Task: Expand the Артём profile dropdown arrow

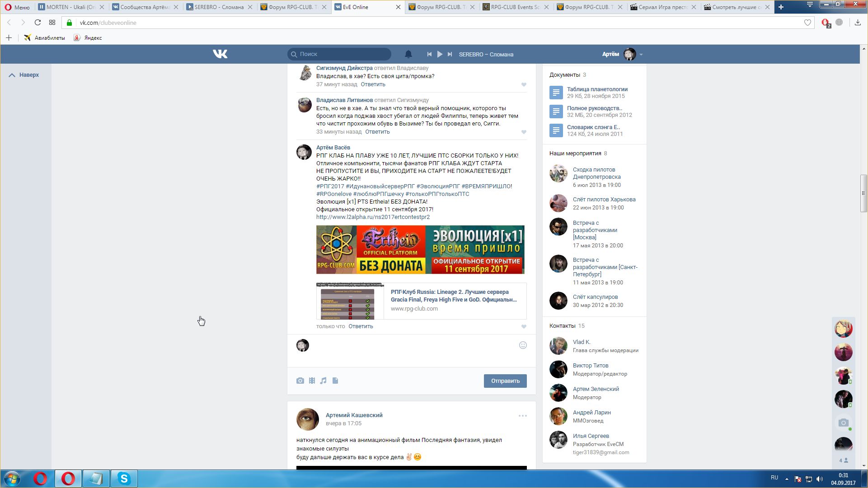Action: pyautogui.click(x=641, y=55)
